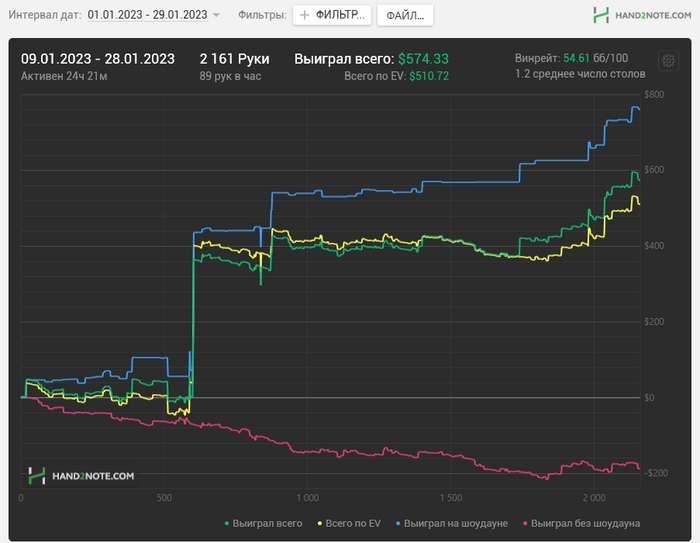The image size is (700, 543).
Task: Open the graph settings gear icon
Action: [668, 60]
